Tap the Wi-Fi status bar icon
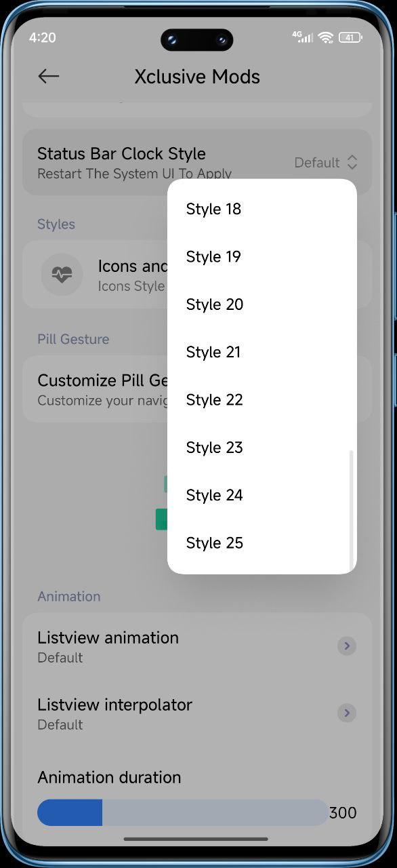Screen dimensions: 397x868 pos(326,38)
